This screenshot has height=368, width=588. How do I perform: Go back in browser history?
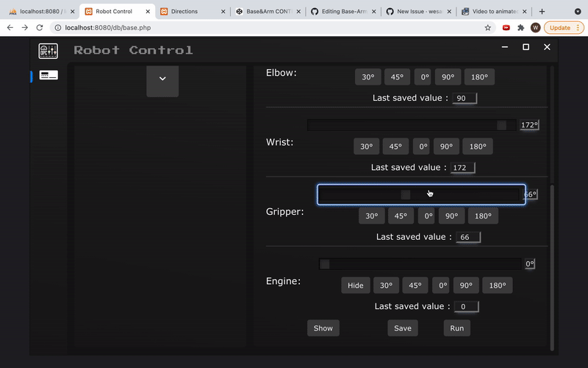pyautogui.click(x=10, y=27)
